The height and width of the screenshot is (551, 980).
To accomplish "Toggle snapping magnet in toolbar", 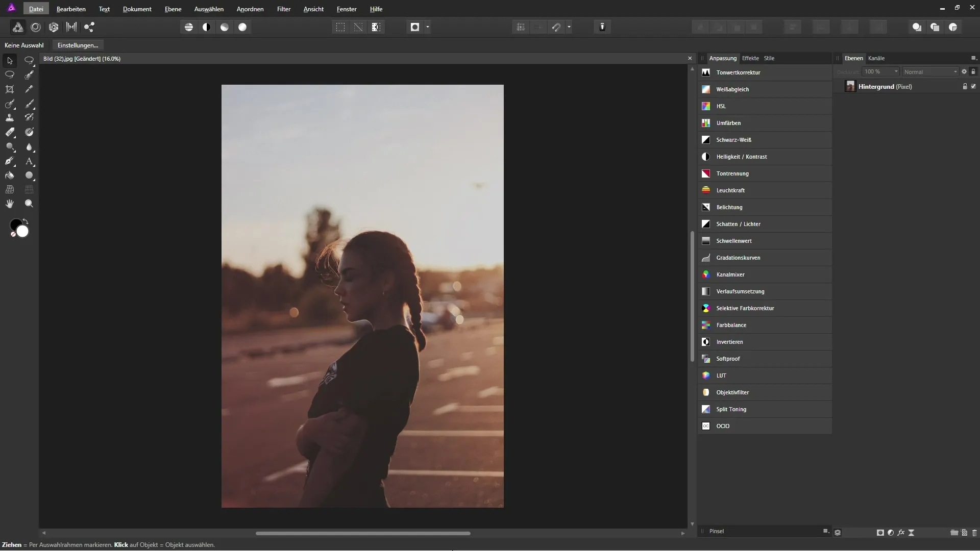I will point(556,27).
